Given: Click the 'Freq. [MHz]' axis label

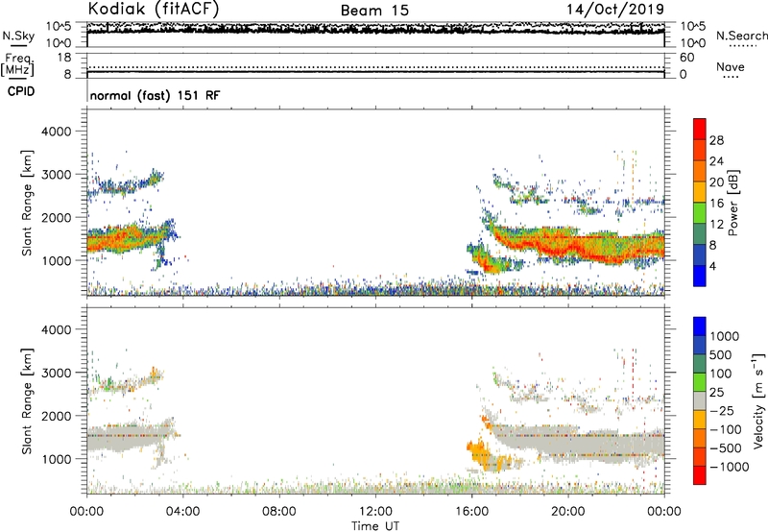Looking at the screenshot, I should pos(17,64).
